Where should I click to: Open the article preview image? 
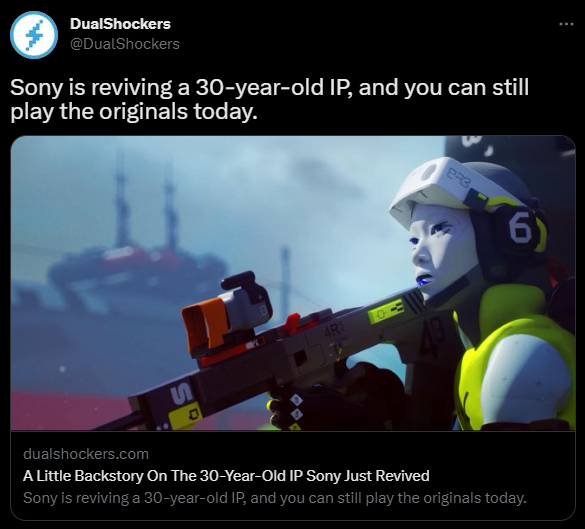(293, 283)
